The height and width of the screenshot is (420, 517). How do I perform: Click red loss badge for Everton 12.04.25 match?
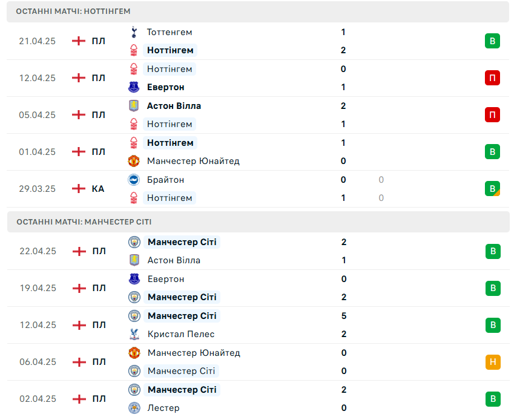(x=492, y=78)
